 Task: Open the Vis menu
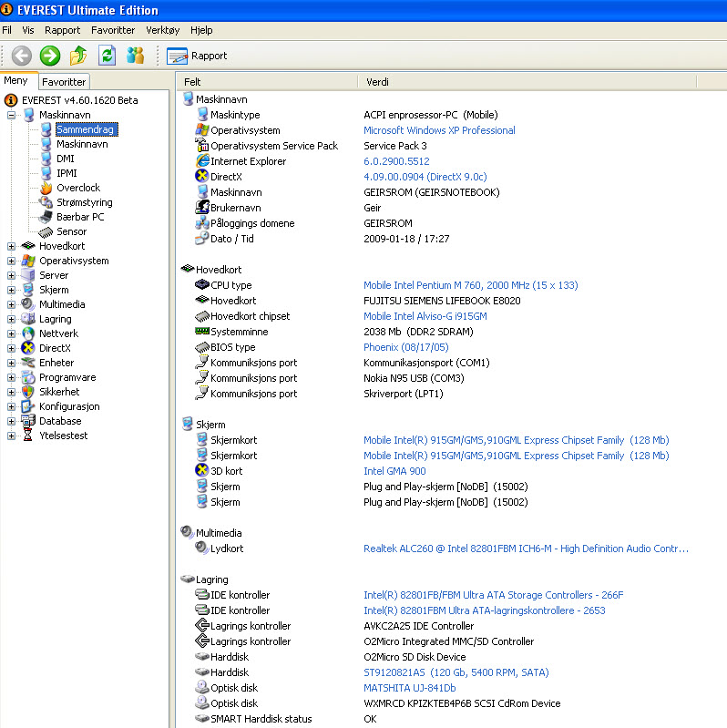click(28, 30)
